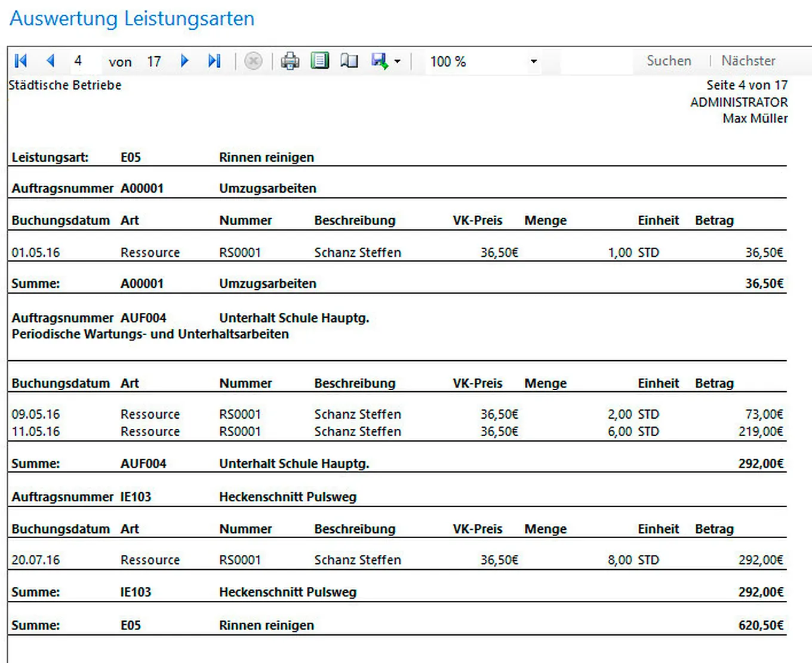This screenshot has height=663, width=812.
Task: Click the greyed-out stop rendering icon
Action: pos(253,61)
